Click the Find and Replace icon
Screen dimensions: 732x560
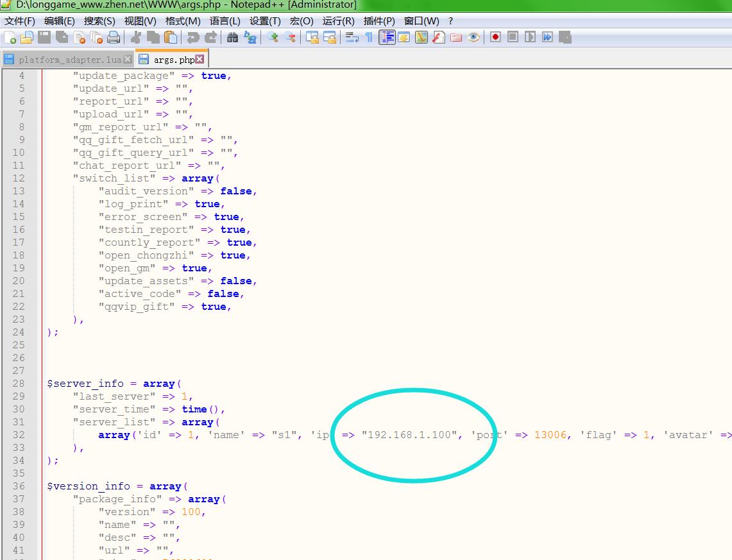[250, 37]
